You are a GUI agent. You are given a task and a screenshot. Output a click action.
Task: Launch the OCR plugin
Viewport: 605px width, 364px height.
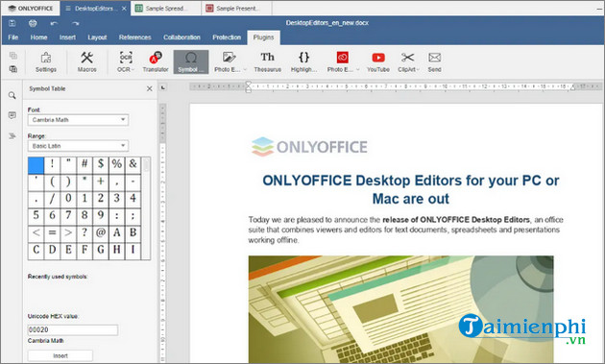pyautogui.click(x=126, y=61)
